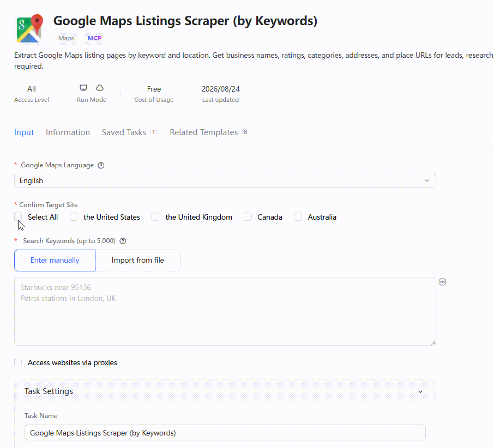Check the Canada checkbox
Viewport: 494px width, 448px height.
[248, 216]
